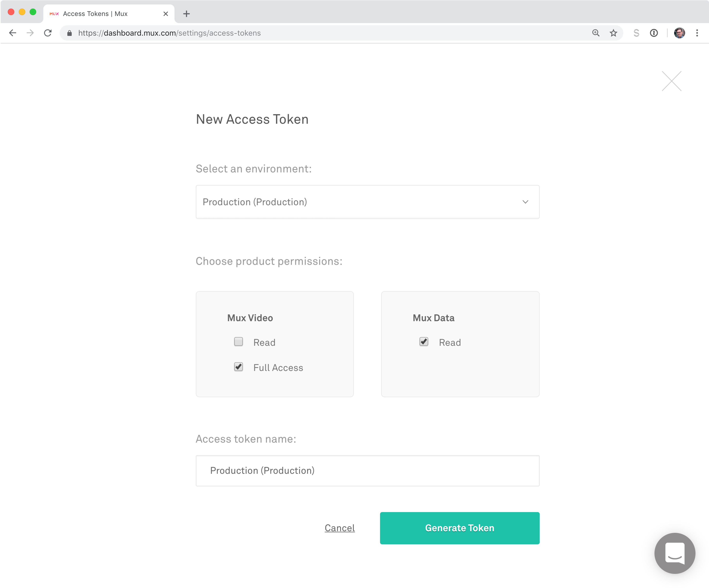The image size is (709, 588).
Task: Click the Access token name field
Action: click(x=367, y=471)
